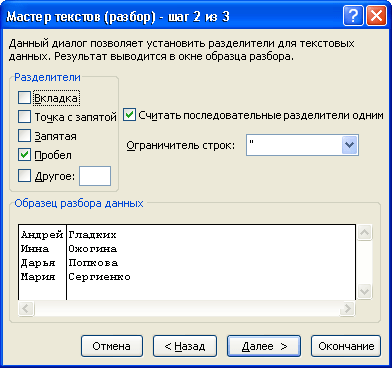Select Попкова in the preview column
392x368 pixels.
93,263
